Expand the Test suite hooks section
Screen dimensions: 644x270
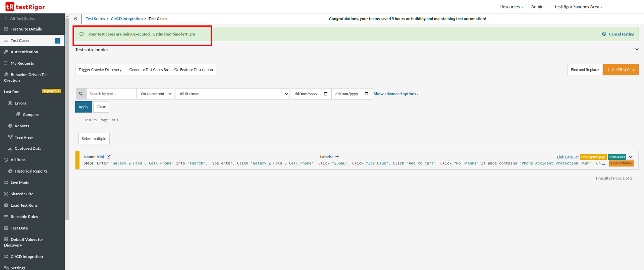point(637,50)
